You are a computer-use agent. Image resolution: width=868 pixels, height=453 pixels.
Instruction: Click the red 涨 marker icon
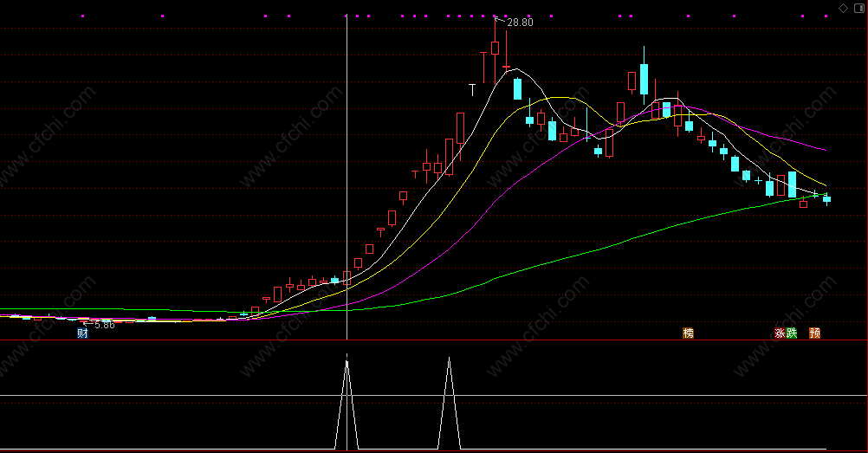(780, 333)
